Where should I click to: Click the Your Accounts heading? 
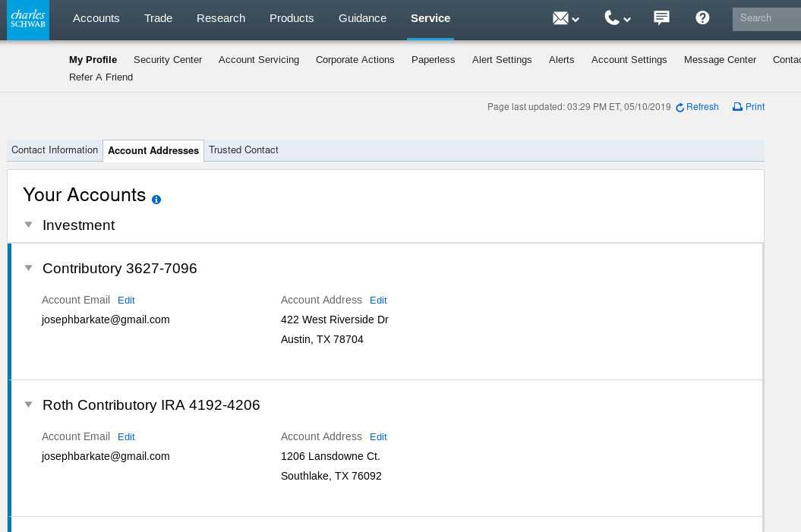(84, 195)
